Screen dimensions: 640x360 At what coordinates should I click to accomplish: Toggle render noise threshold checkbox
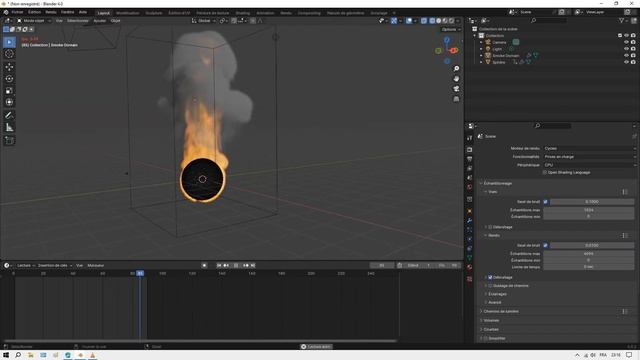[545, 245]
